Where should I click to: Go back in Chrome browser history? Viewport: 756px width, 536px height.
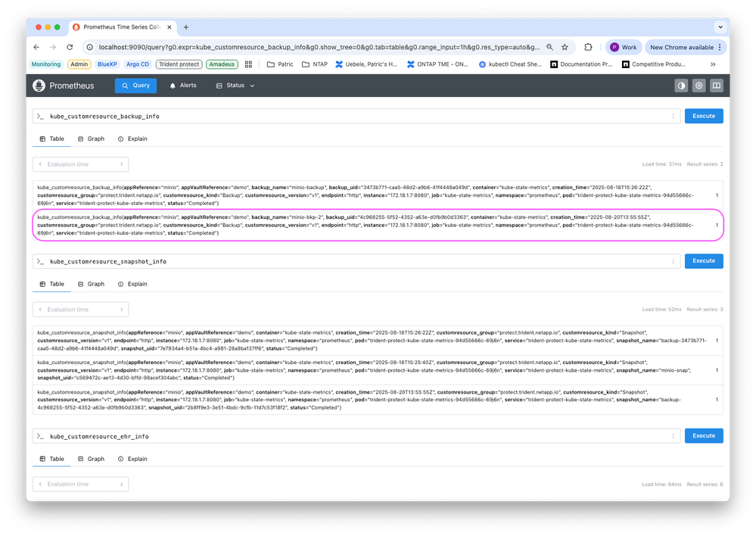(36, 47)
